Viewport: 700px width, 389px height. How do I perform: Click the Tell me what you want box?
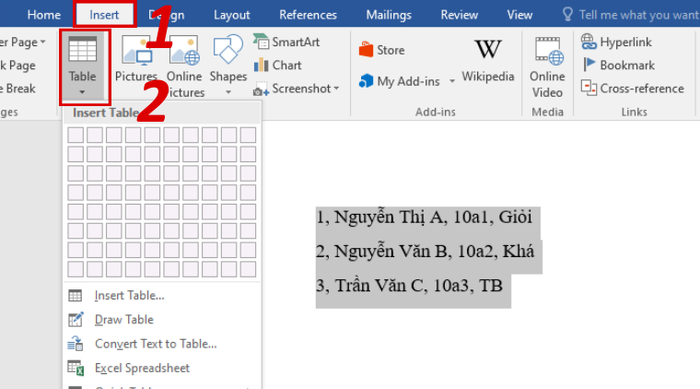[x=638, y=15]
